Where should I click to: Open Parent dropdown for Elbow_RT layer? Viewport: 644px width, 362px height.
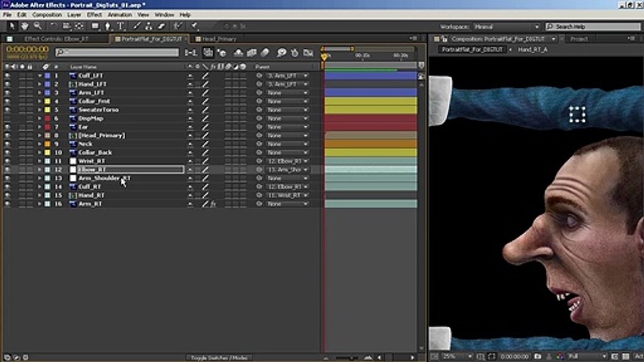pos(287,169)
